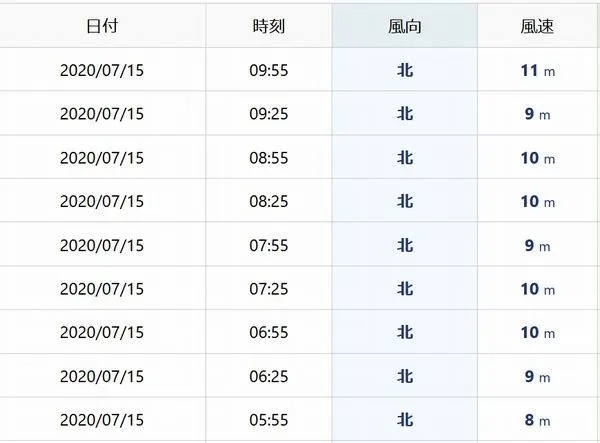Click the 05:55 time cell

(x=269, y=420)
